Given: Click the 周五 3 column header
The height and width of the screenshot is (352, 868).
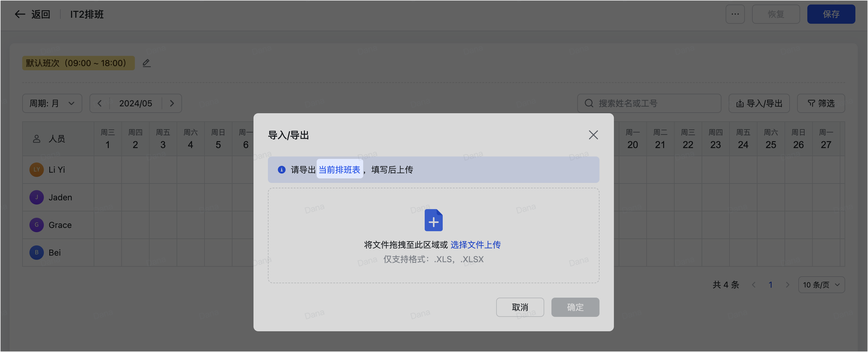Looking at the screenshot, I should tap(163, 138).
